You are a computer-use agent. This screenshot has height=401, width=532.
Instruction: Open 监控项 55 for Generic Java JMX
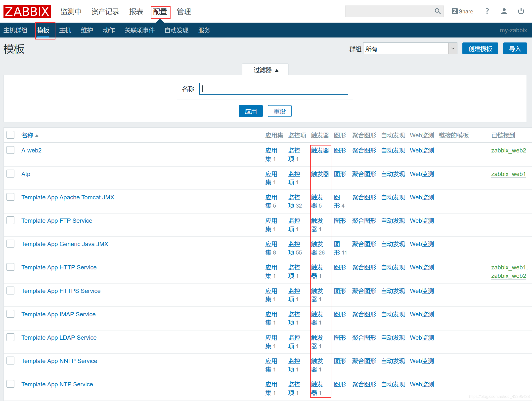coord(295,248)
